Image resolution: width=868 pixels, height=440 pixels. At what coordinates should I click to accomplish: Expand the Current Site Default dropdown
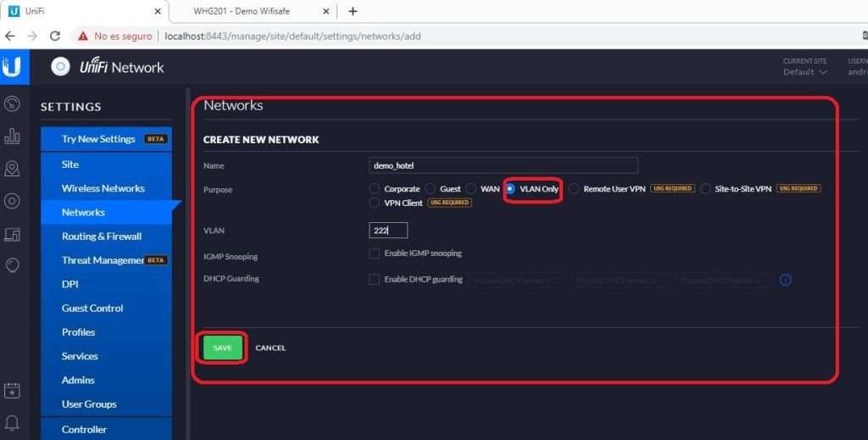point(804,72)
